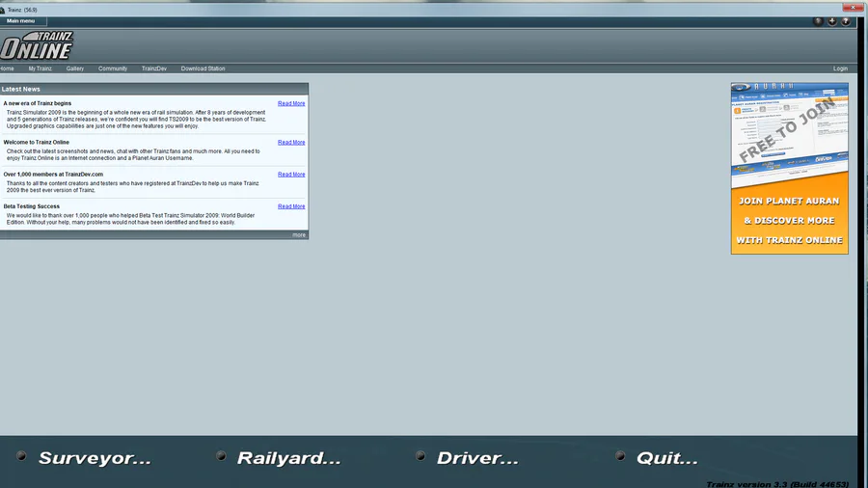This screenshot has height=488, width=868.
Task: Click the dimmed round icon beside plus
Action: click(x=818, y=21)
